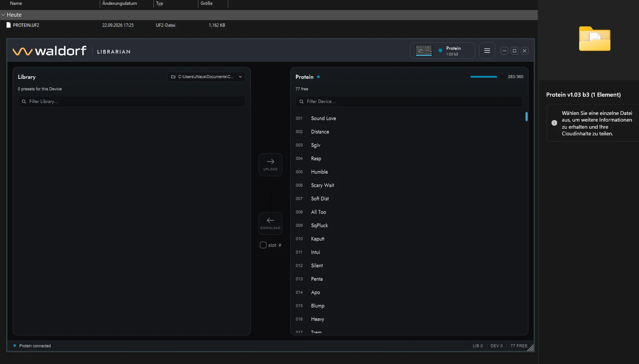Select preset 007 Soft Dist
This screenshot has width=639, height=364.
[409, 199]
